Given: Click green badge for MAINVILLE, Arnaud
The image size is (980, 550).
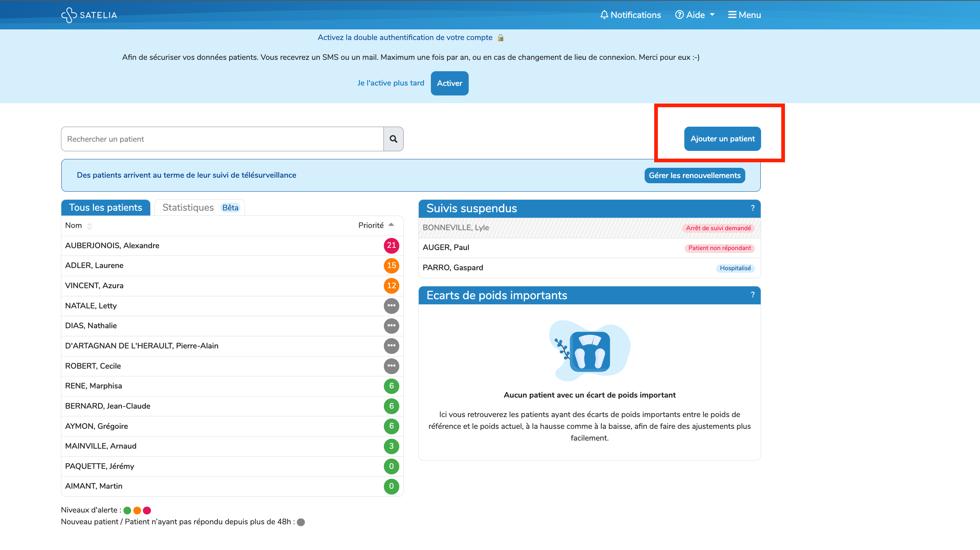Looking at the screenshot, I should pos(391,446).
